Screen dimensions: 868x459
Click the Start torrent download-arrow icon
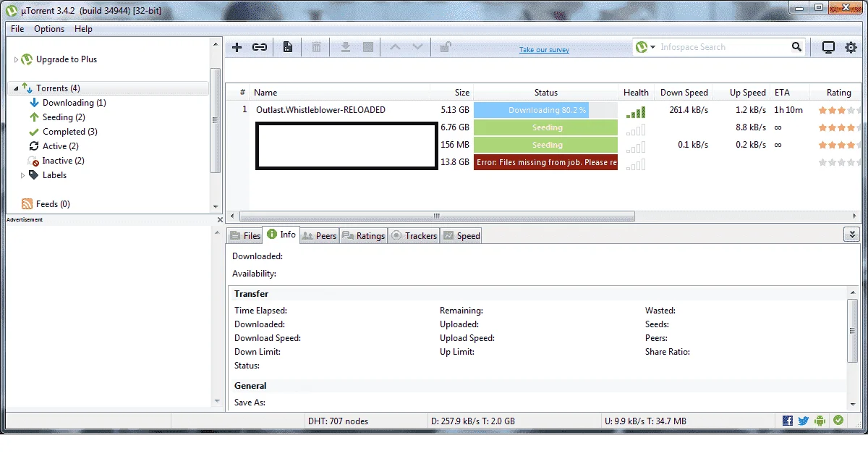tap(346, 47)
